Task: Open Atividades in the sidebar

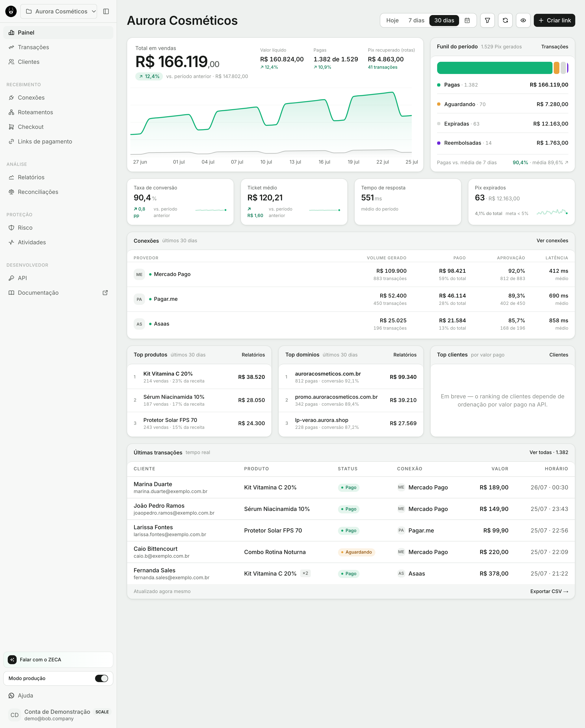Action: point(58,242)
